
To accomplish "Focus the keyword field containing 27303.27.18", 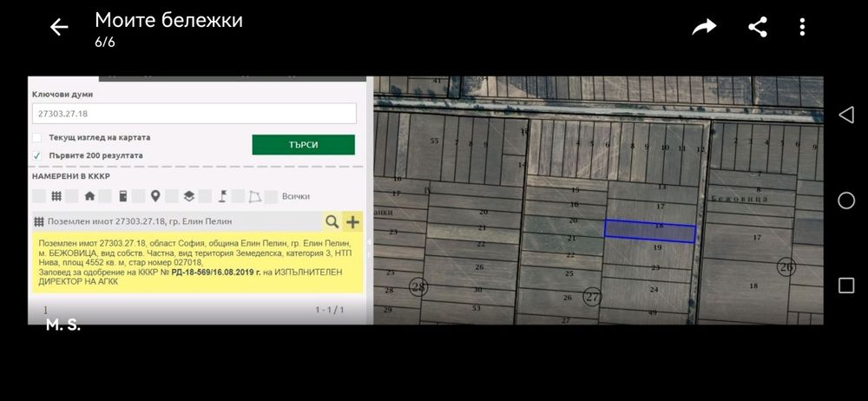I will click(x=194, y=114).
